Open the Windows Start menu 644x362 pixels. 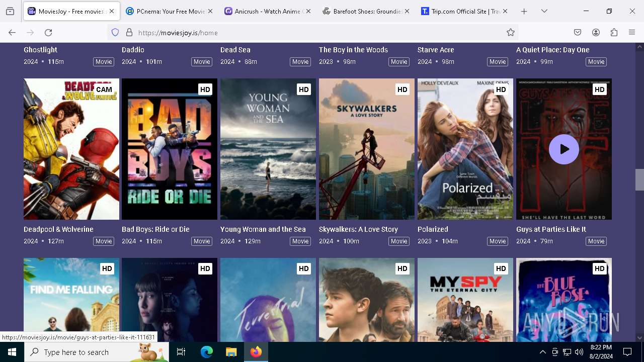(12, 352)
